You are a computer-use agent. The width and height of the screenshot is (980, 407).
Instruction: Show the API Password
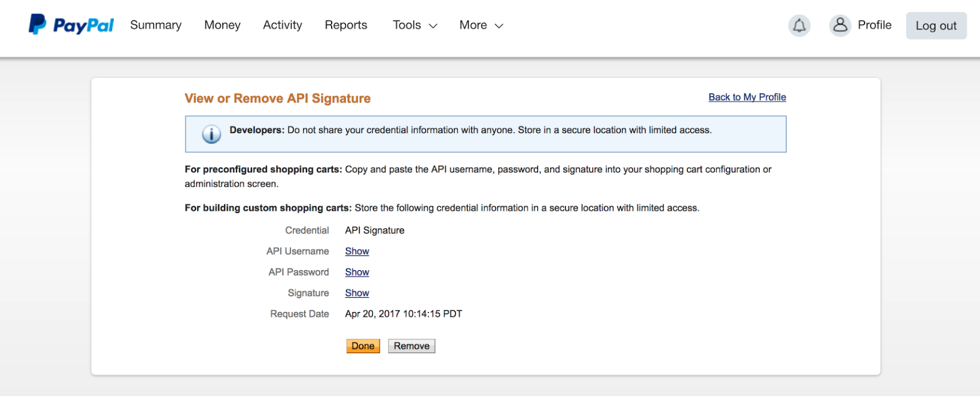point(357,272)
